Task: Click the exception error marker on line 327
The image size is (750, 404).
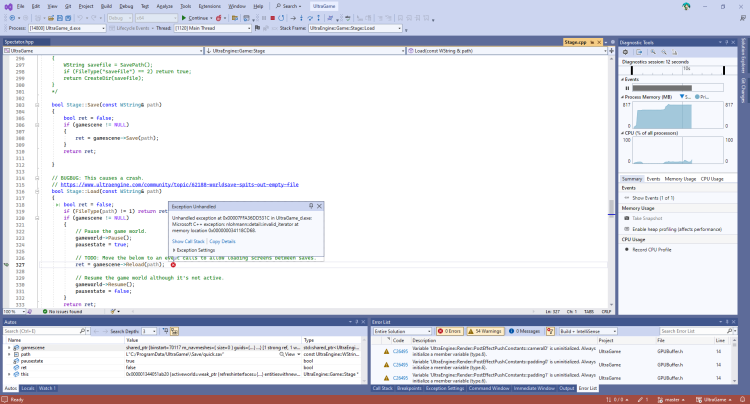Action: click(173, 264)
